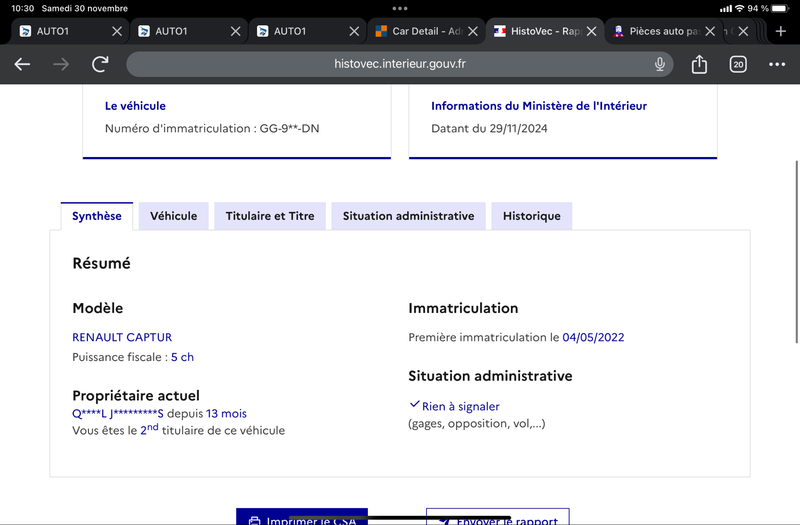Reload the HistoVec page

(x=100, y=64)
